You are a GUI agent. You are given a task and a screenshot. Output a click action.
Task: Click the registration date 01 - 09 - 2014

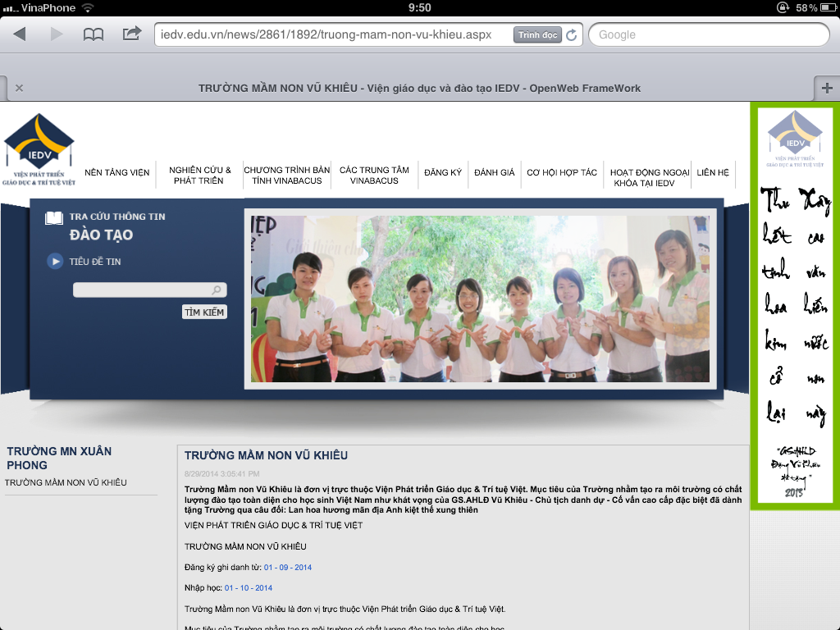288,568
